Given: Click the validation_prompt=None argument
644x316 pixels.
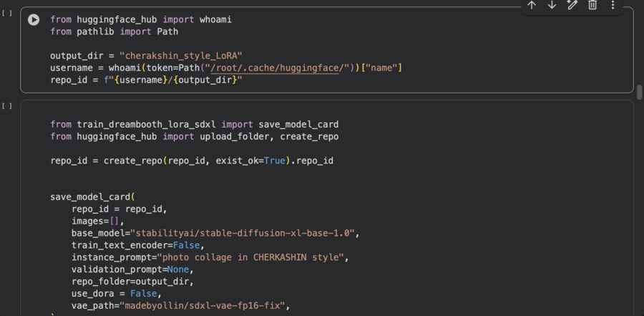Looking at the screenshot, I should tap(132, 270).
